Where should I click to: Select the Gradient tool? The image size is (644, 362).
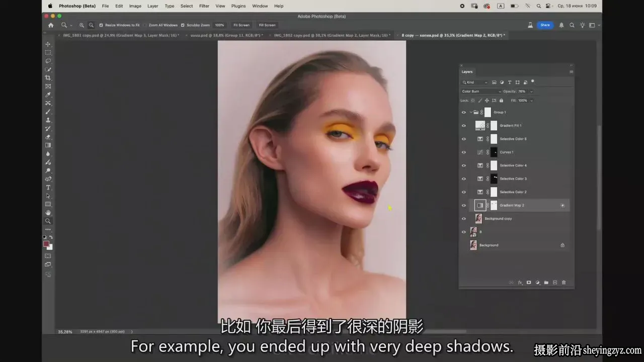point(48,145)
